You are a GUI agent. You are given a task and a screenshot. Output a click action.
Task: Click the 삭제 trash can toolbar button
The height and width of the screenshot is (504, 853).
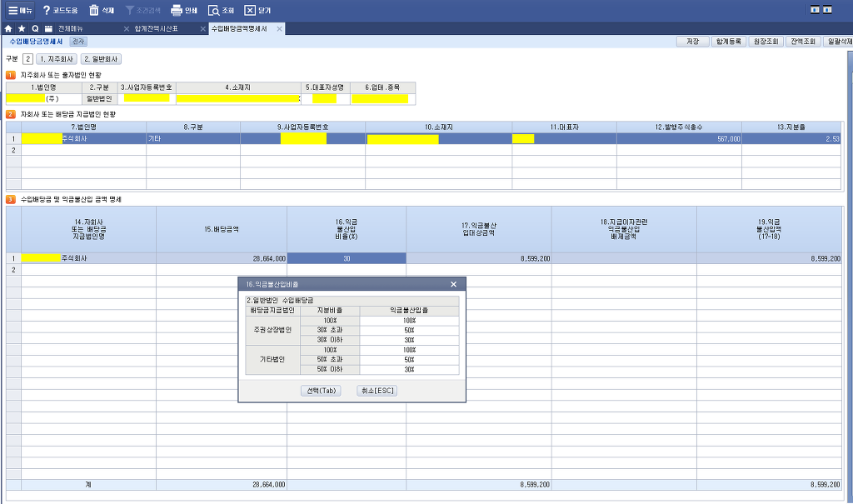(x=102, y=10)
